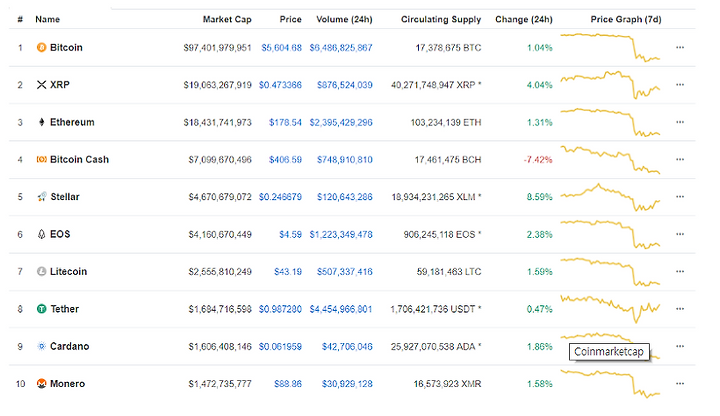Click Bitcoin Cash price $406.59
Screen dimensions: 720x416
click(x=285, y=160)
